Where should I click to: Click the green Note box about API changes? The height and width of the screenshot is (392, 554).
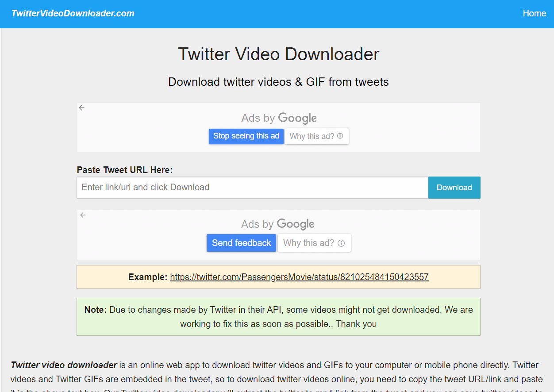pyautogui.click(x=278, y=317)
